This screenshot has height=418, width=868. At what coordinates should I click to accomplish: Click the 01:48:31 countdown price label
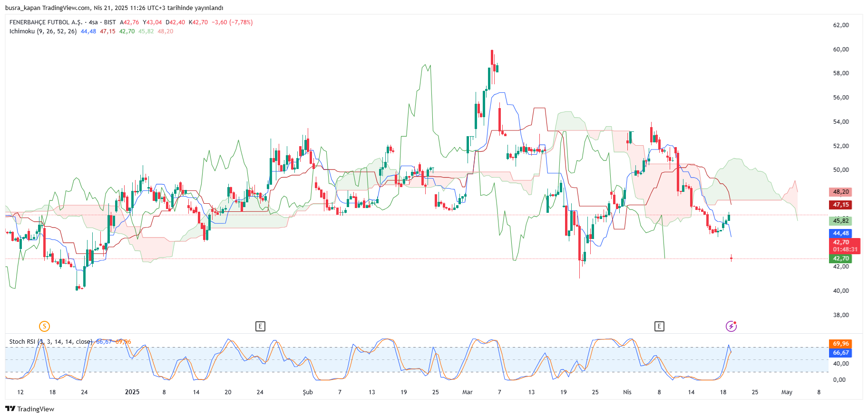click(x=845, y=249)
